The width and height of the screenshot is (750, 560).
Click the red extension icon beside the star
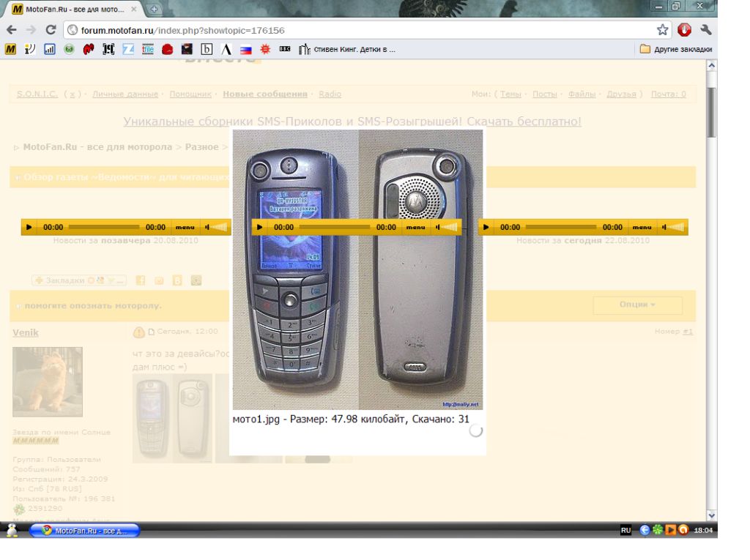[x=685, y=30]
